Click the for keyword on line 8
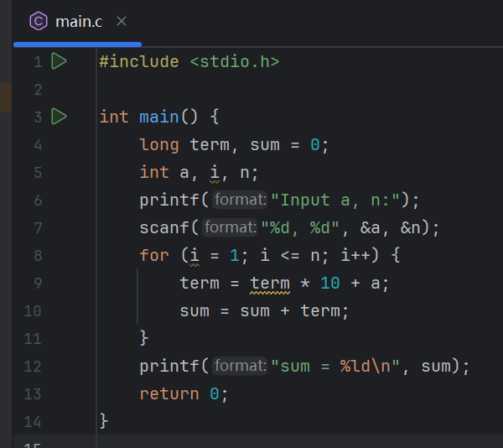This screenshot has width=503, height=448. (154, 255)
